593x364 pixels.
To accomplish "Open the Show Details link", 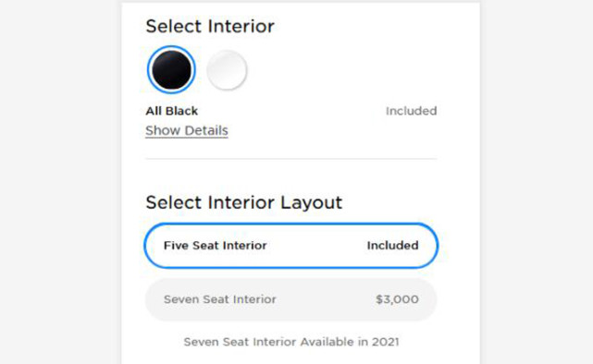I will click(187, 130).
